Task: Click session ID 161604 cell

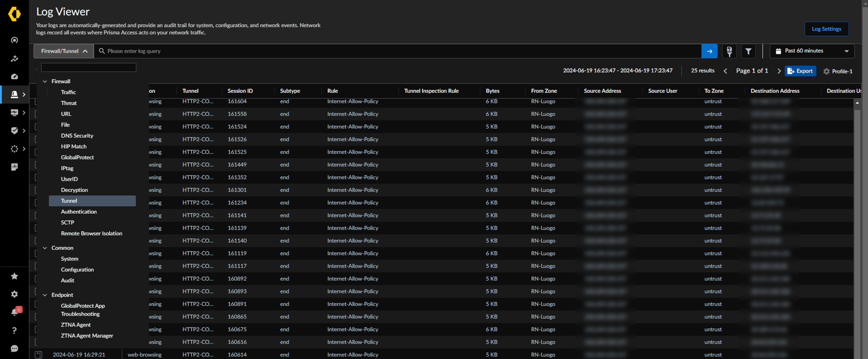Action: click(237, 101)
